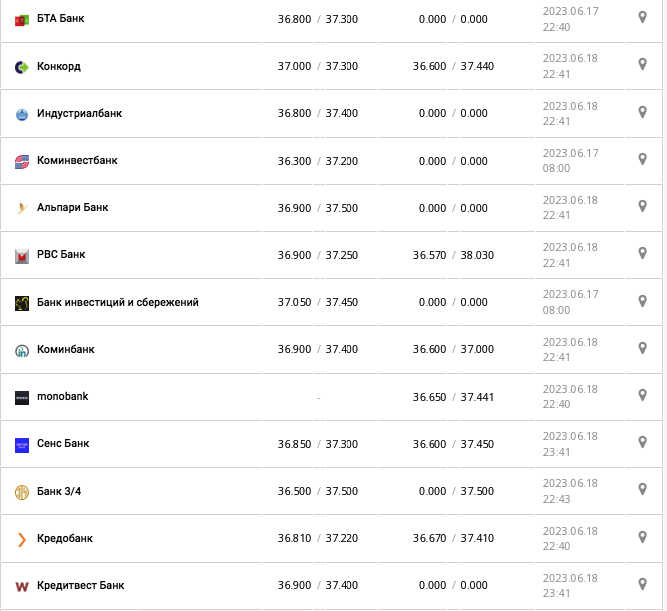
Task: Open the Конкорд bank link
Action: click(x=58, y=66)
